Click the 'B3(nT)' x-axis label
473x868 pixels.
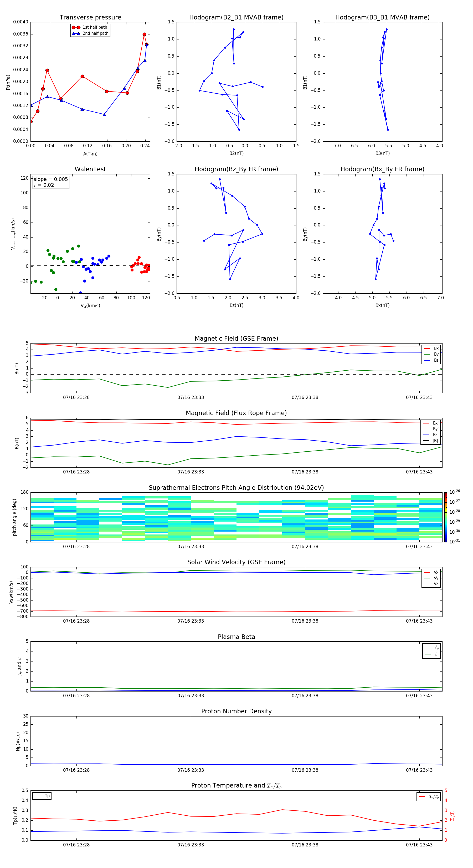click(382, 153)
